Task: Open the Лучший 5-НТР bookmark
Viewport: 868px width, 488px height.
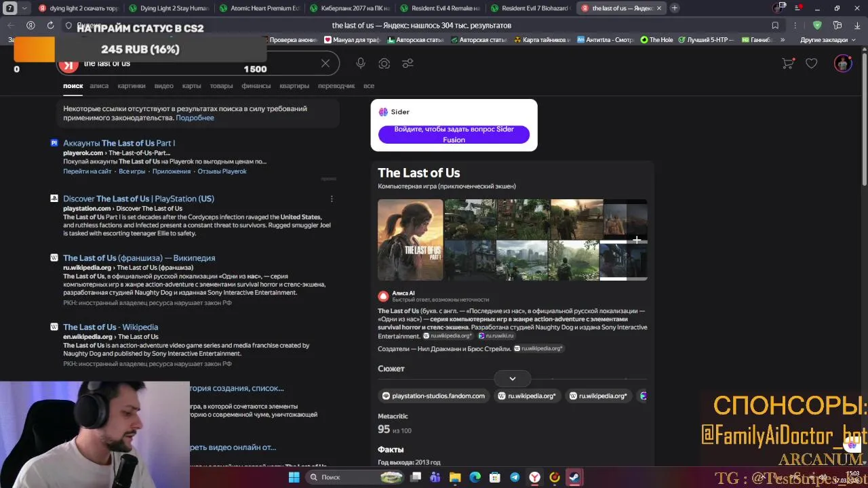Action: tap(706, 40)
